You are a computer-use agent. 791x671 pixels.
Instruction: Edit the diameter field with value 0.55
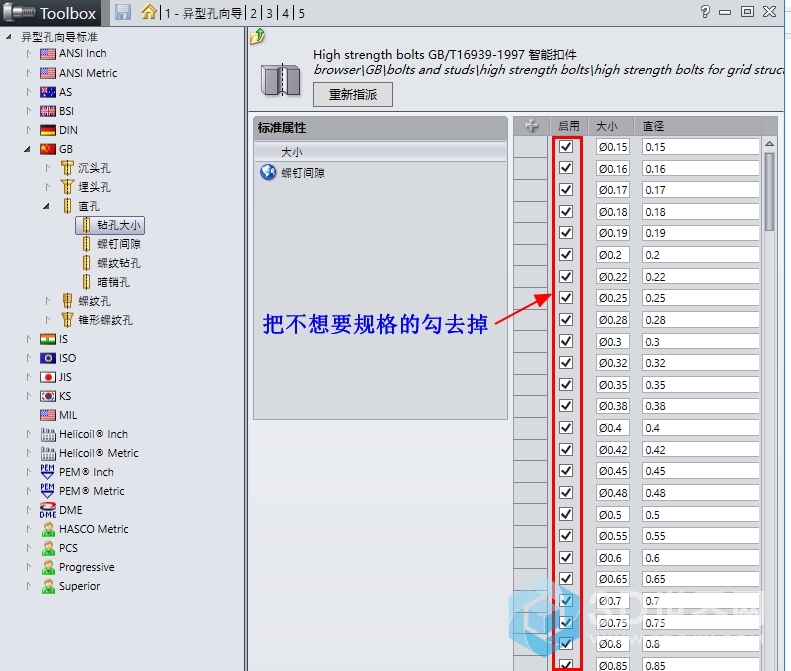(700, 536)
